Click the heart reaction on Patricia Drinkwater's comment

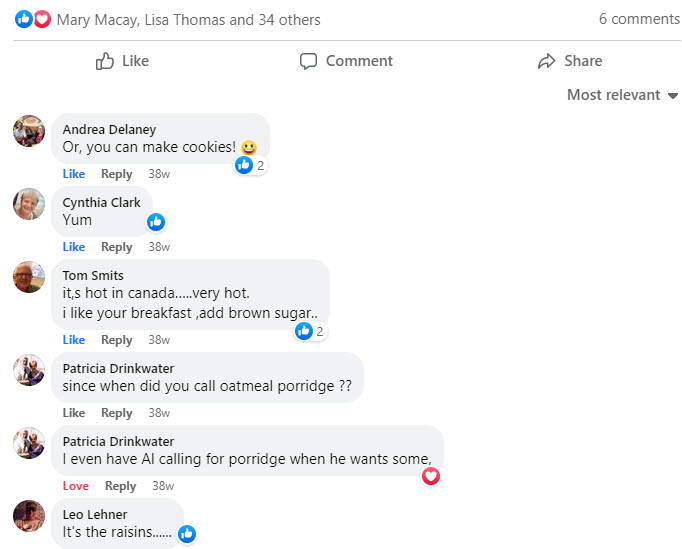click(x=431, y=476)
